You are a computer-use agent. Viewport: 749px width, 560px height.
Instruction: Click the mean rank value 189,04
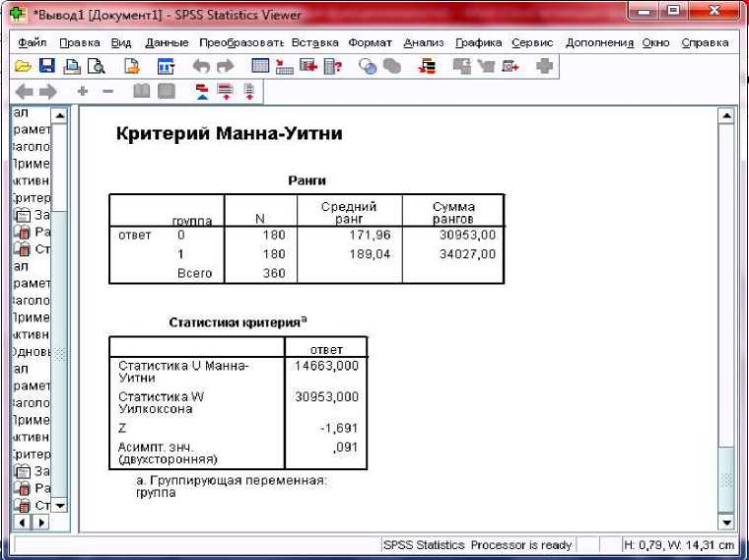(x=370, y=254)
